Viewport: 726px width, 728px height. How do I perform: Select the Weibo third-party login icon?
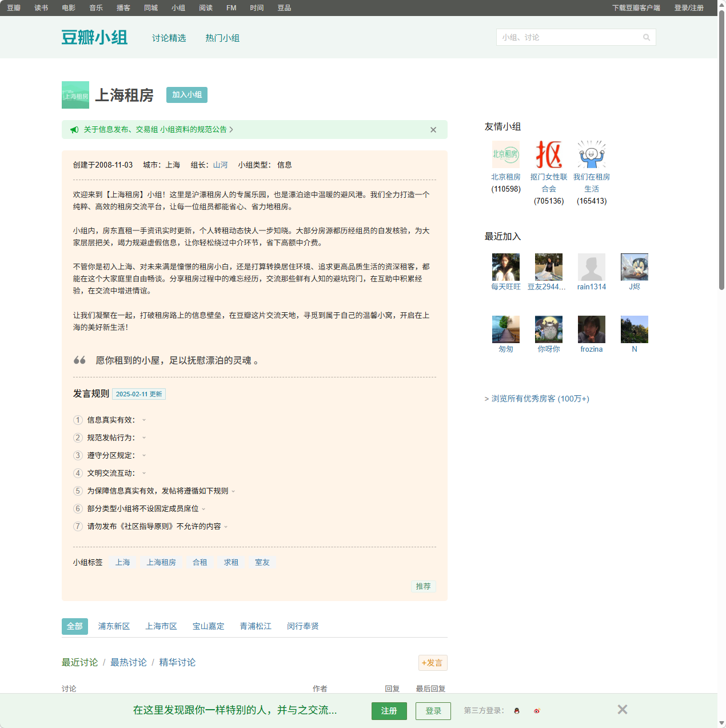tap(536, 711)
